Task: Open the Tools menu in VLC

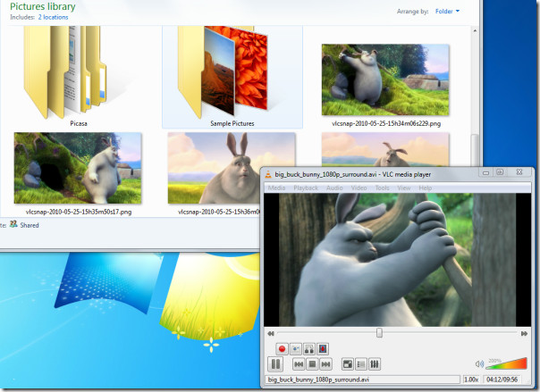Action: (383, 188)
